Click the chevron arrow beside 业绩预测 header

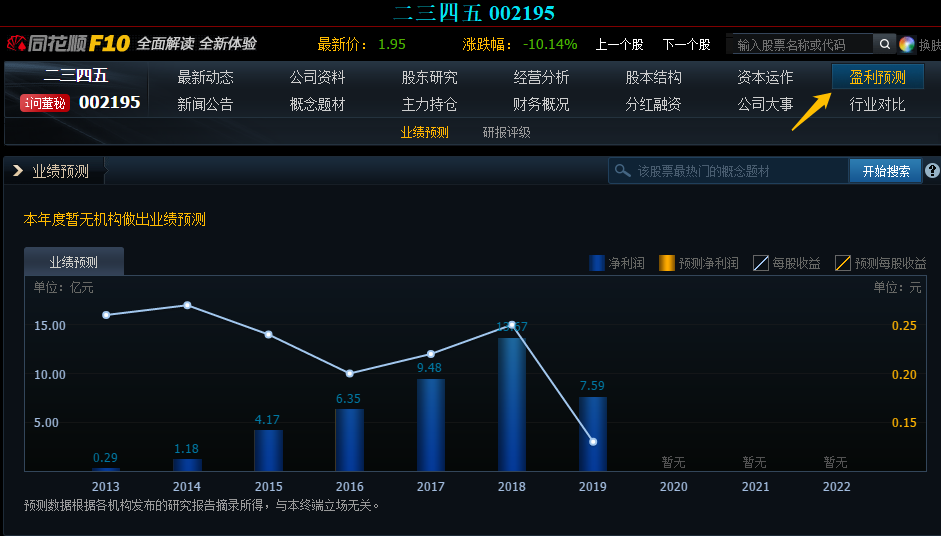coord(18,171)
